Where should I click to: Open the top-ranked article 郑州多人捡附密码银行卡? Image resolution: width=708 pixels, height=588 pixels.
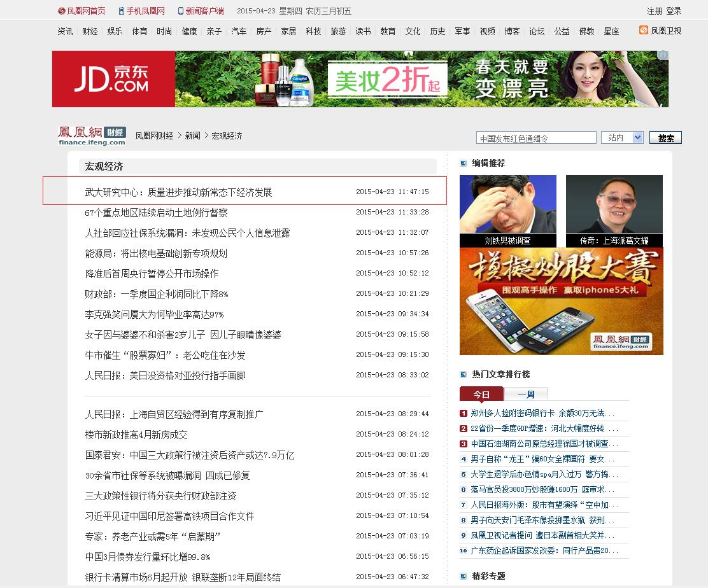[537, 413]
